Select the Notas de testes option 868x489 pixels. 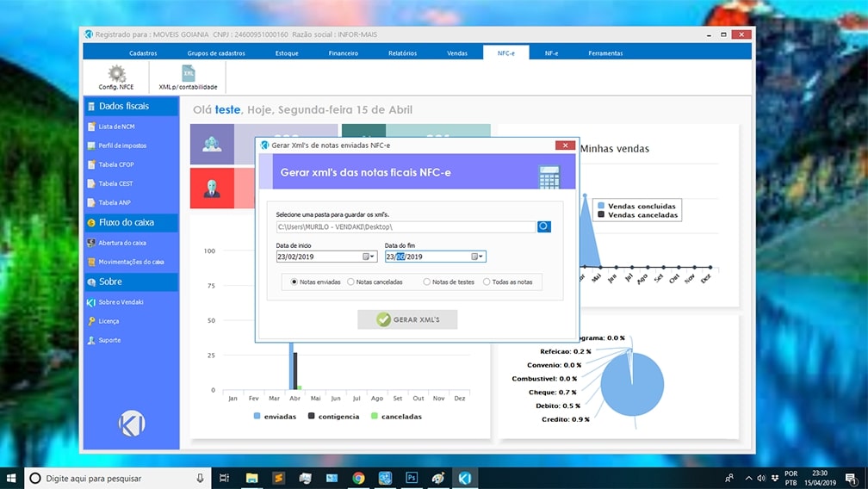[x=427, y=282]
